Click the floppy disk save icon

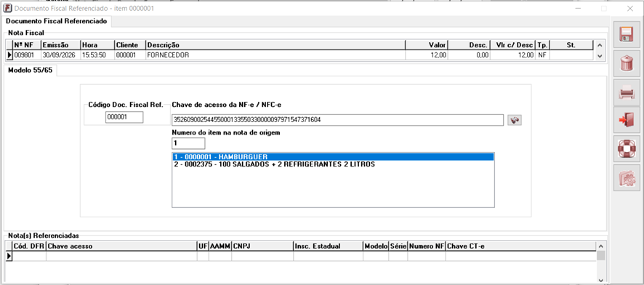pyautogui.click(x=627, y=35)
